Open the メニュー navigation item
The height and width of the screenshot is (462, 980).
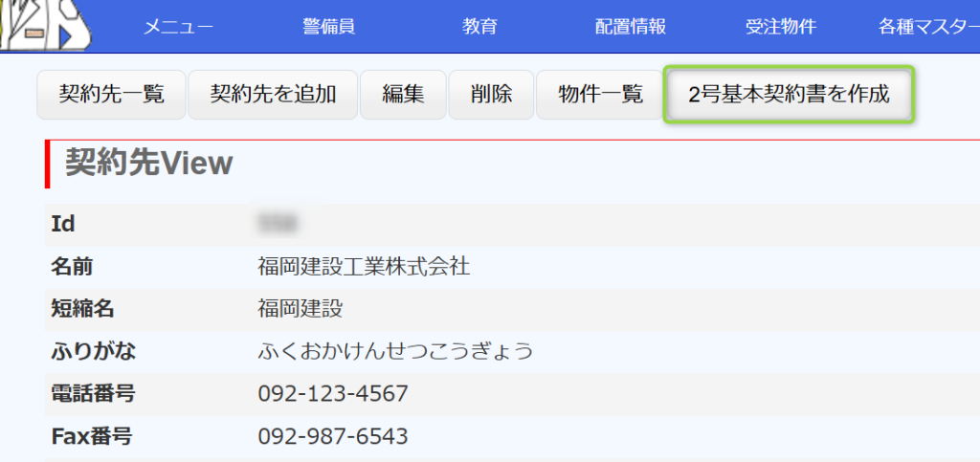point(178,27)
